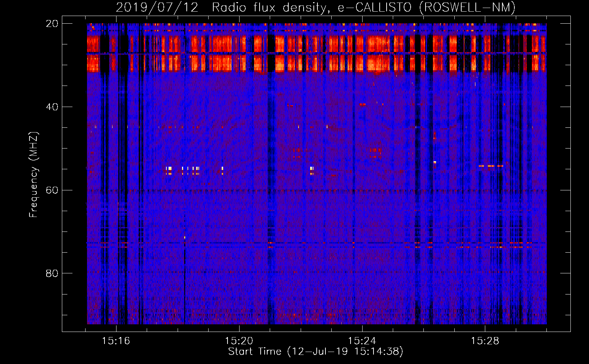Click the 'Frequency (MHZ)' axis label
589x364 pixels.
(33, 175)
